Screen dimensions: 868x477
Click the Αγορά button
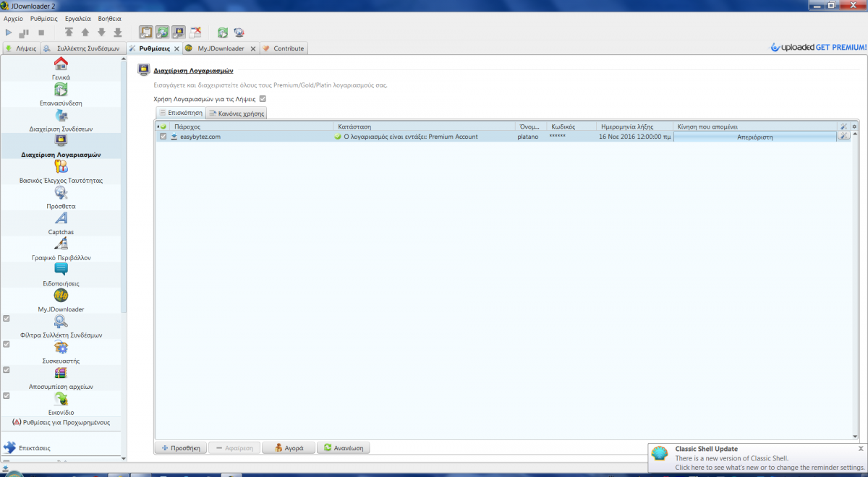288,448
